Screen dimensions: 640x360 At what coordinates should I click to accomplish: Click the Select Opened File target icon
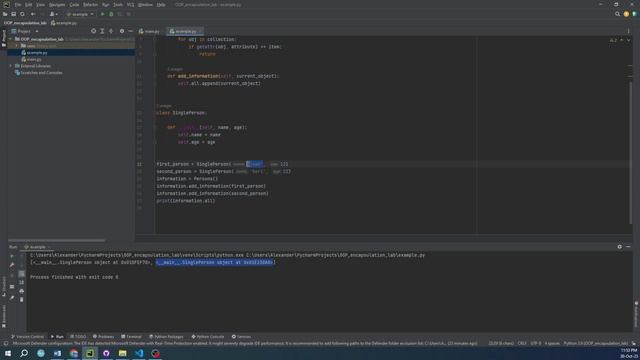pyautogui.click(x=93, y=31)
